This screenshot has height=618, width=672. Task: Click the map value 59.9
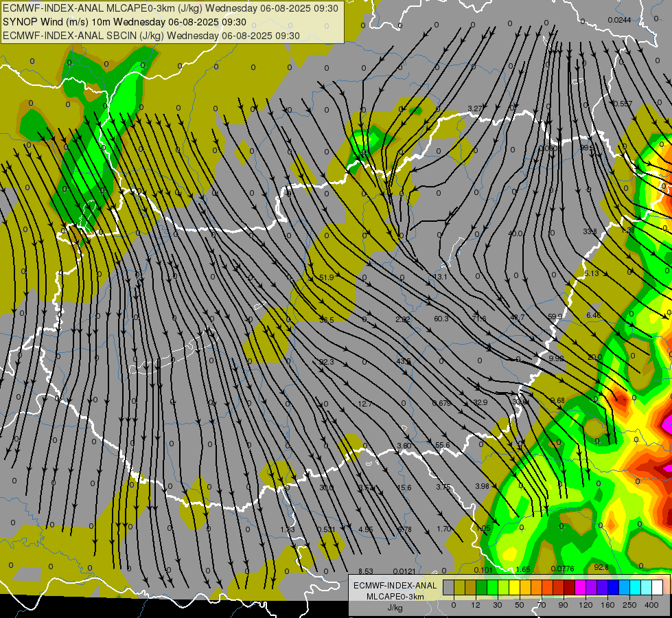[x=555, y=317]
